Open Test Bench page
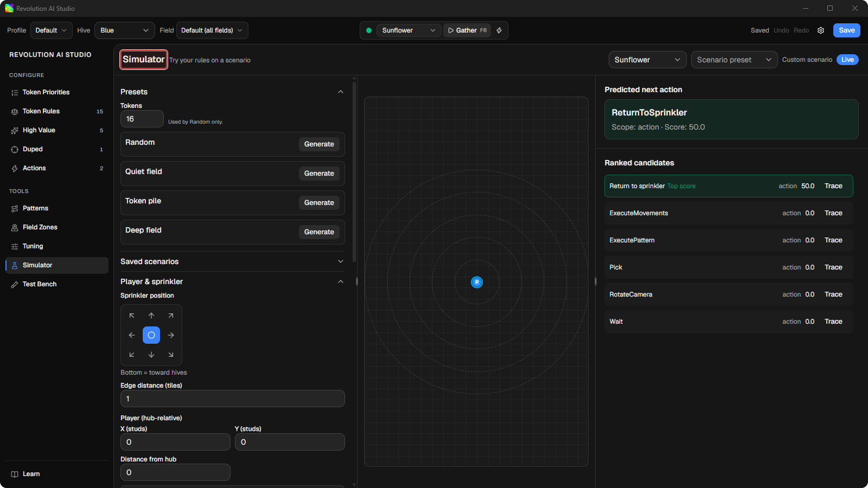Image resolution: width=868 pixels, height=488 pixels. pos(57,284)
